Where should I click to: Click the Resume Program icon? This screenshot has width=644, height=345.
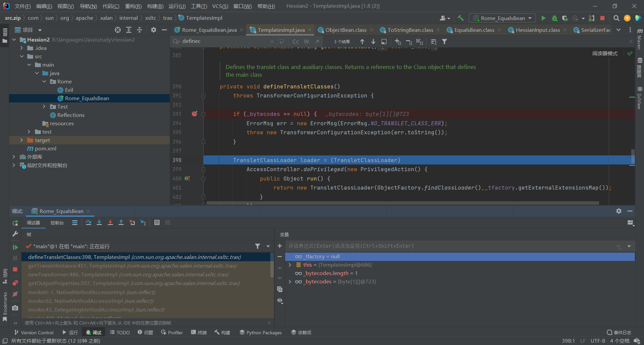coord(15,247)
